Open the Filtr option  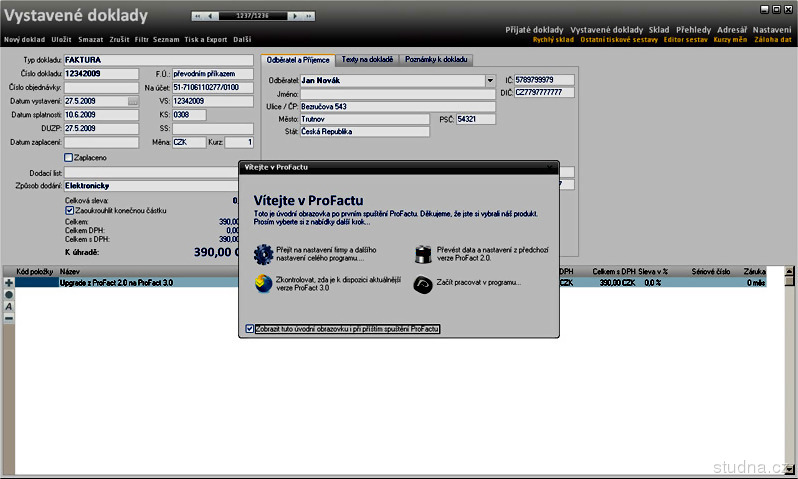[x=141, y=39]
